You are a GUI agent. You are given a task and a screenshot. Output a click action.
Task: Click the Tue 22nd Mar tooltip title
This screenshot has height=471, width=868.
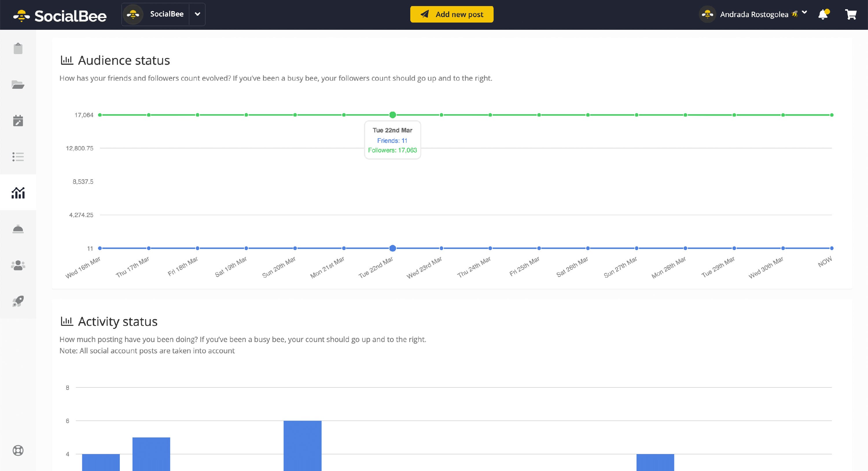click(x=392, y=130)
